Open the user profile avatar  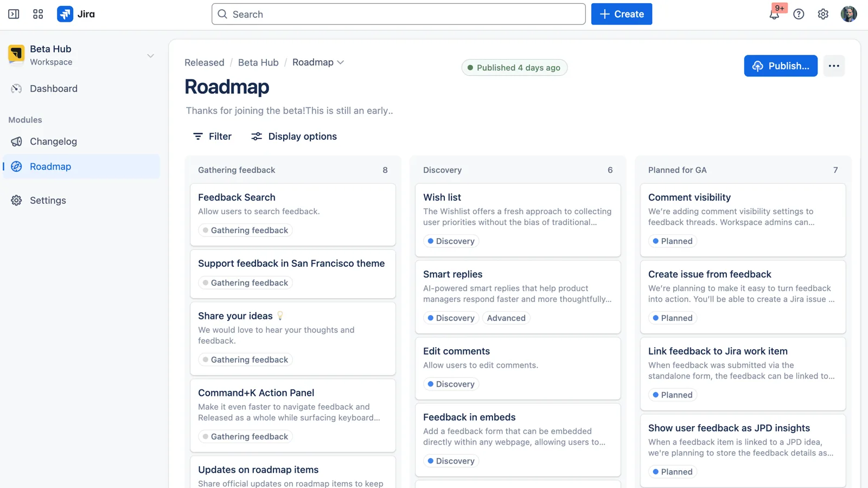click(x=848, y=14)
